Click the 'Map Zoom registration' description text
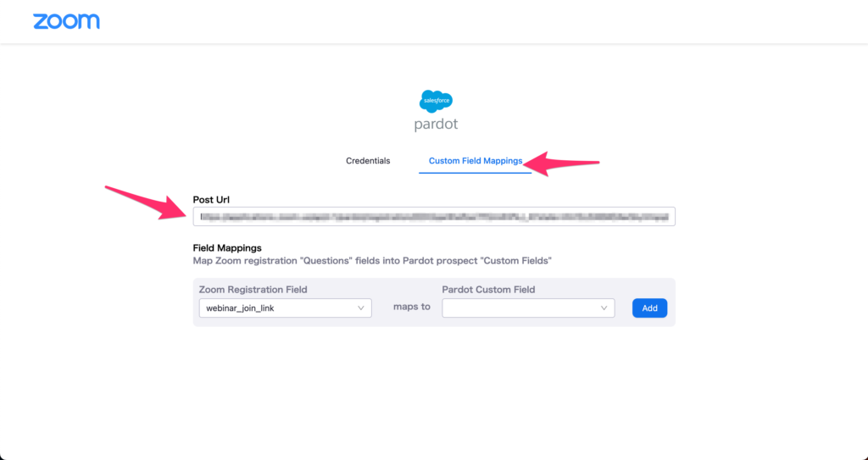 [372, 260]
